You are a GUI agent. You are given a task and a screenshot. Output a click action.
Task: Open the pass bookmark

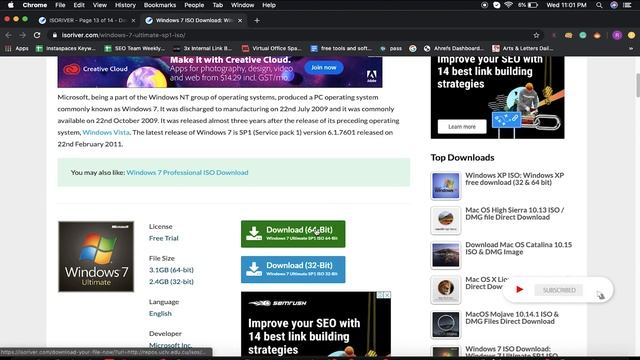[391, 48]
